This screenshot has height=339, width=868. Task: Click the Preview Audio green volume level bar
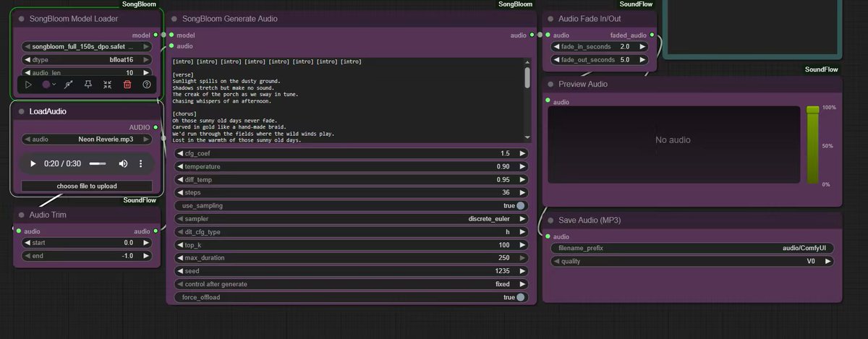(813, 145)
